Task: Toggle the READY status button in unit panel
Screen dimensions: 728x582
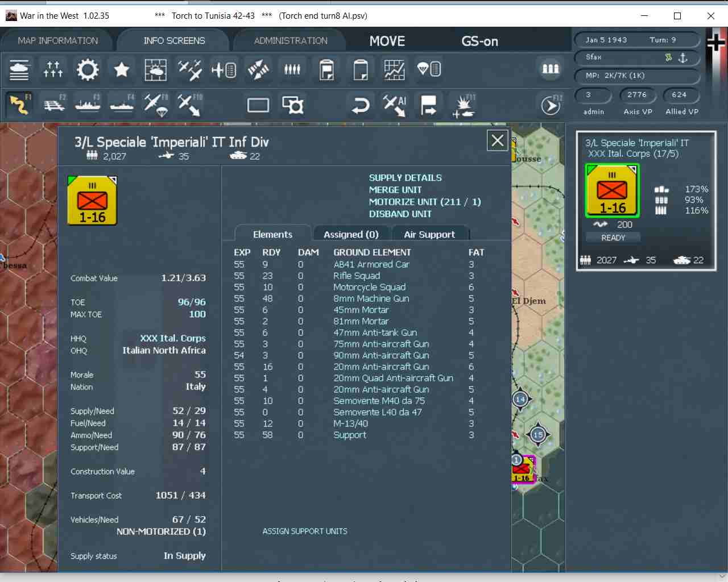Action: point(613,238)
